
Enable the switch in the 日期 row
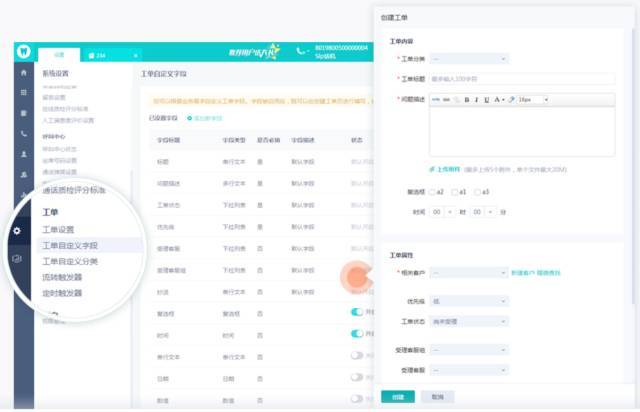coord(357,377)
